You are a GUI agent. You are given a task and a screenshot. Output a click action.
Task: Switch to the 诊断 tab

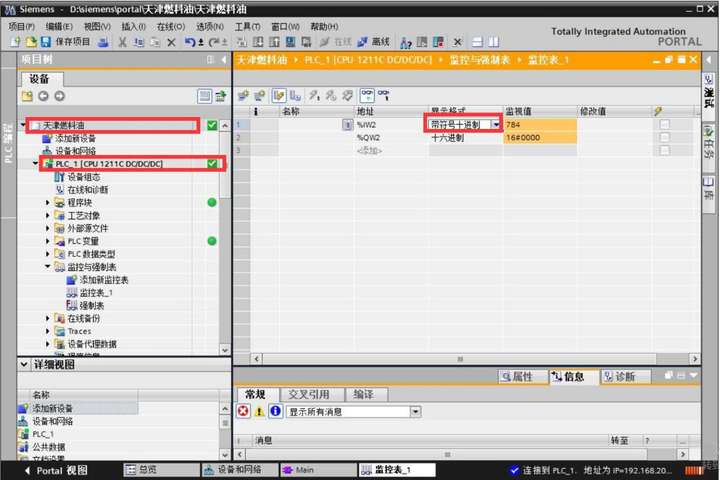625,377
